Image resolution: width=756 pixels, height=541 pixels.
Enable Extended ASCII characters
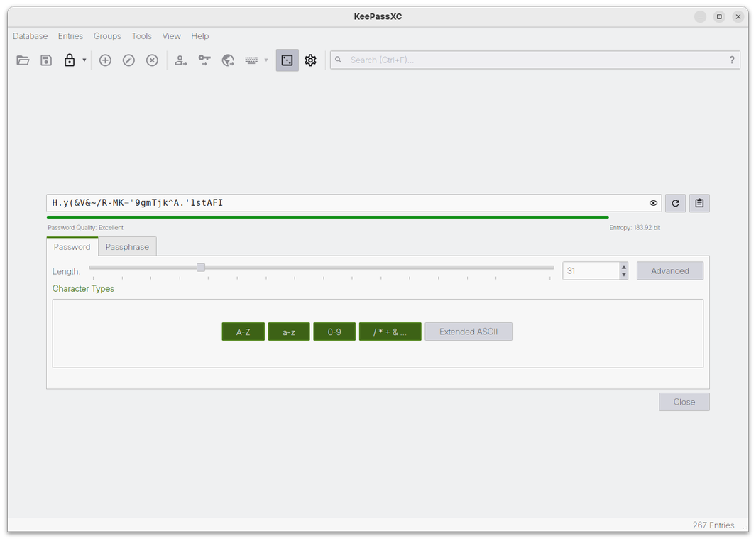point(469,332)
